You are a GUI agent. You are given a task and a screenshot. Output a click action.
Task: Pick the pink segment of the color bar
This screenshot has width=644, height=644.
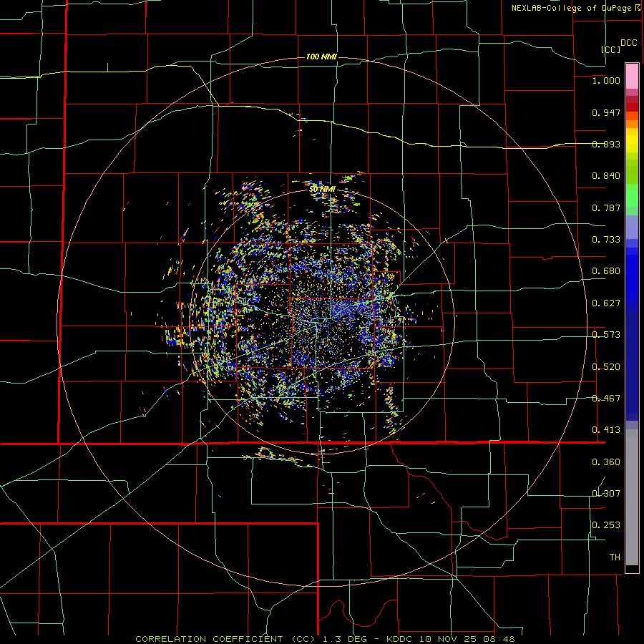(632, 77)
